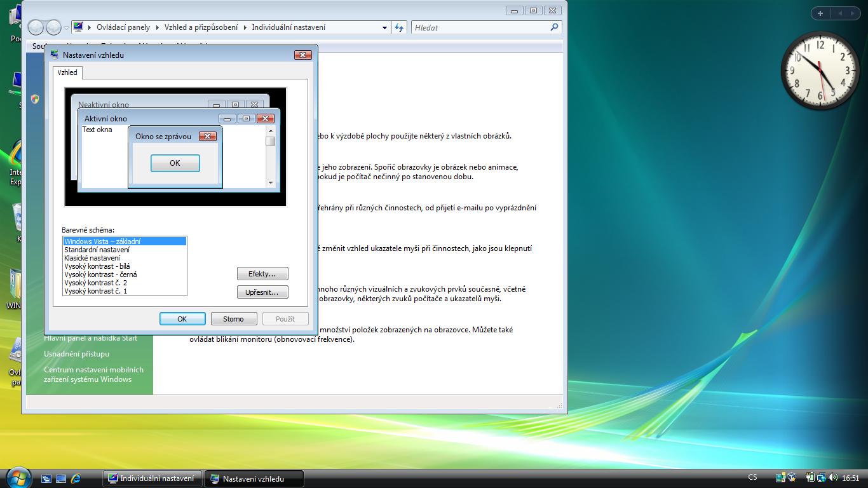Select Klasické nastavení color scheme
The image size is (868, 488).
pos(125,258)
